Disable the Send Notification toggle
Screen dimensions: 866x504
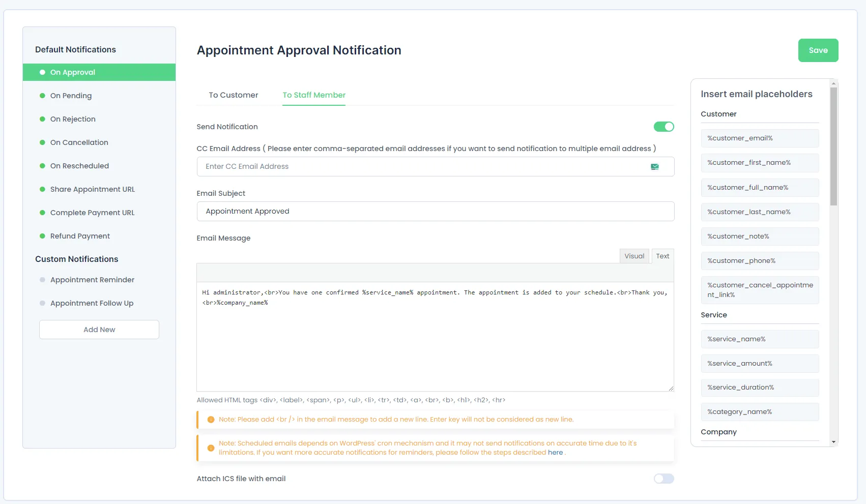663,127
